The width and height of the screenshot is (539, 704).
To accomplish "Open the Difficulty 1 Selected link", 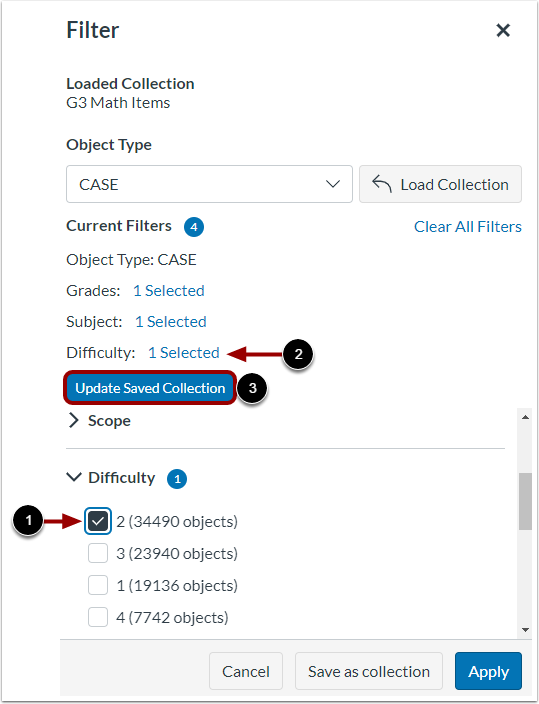I will (x=184, y=352).
